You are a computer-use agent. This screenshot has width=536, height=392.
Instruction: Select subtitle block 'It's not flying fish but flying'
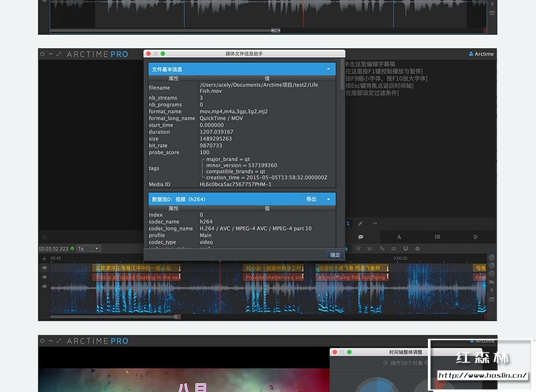pos(352,277)
